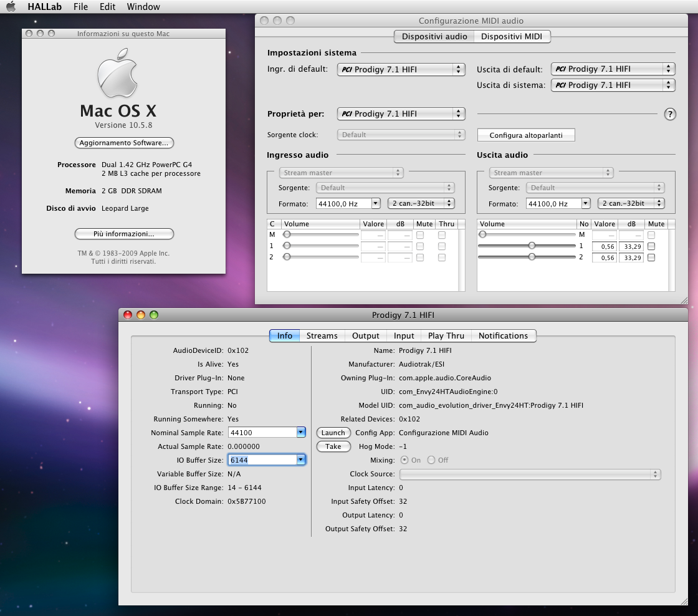The width and height of the screenshot is (698, 616).
Task: Select the Mixing On radio button
Action: coord(404,460)
